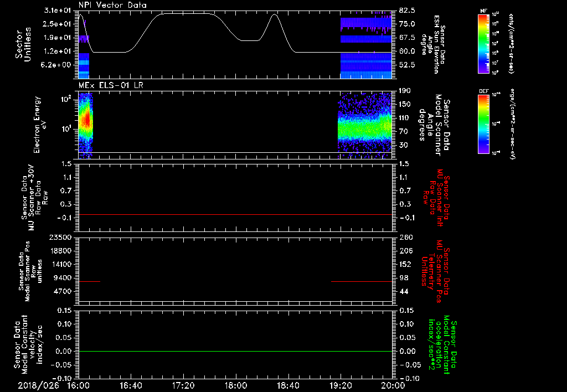Screen dimensions: 567x392
Task: Click the '98' telemetry position tick
Action: [404, 278]
